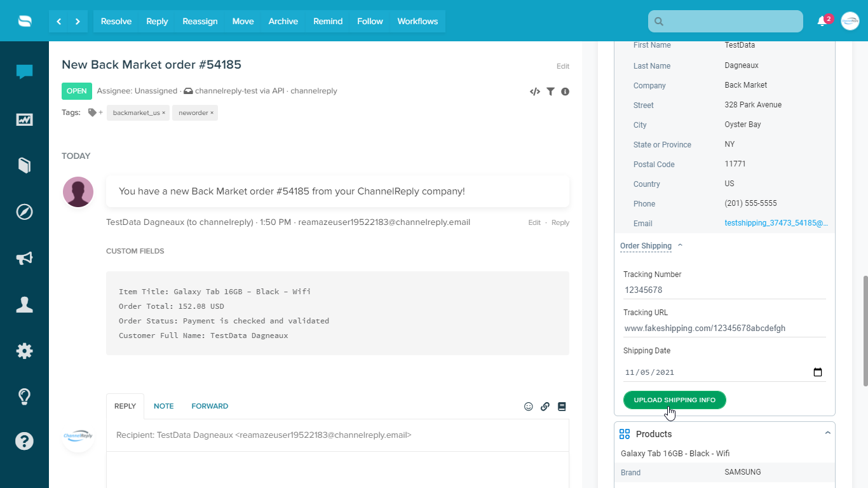Switch to the NOTE tab
This screenshot has width=868, height=488.
tap(163, 406)
